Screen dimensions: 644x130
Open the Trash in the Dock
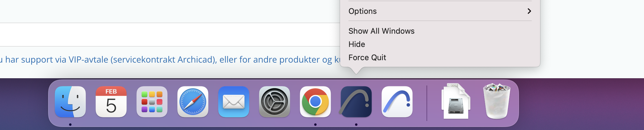(x=497, y=101)
